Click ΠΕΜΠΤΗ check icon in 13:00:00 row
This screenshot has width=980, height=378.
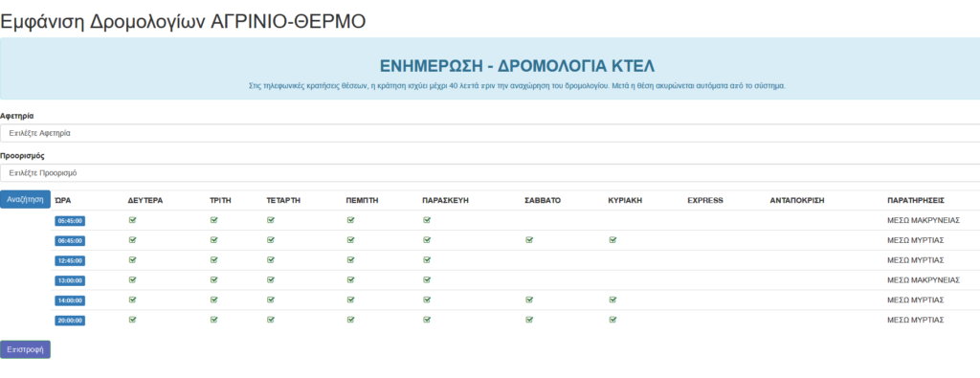[350, 279]
